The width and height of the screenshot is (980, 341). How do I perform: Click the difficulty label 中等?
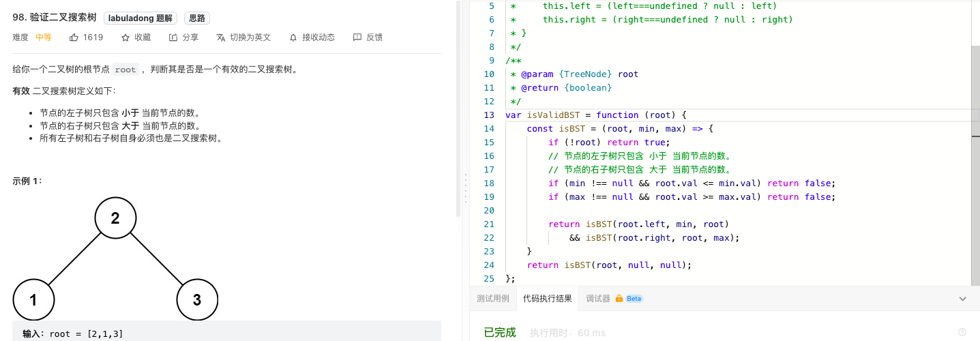click(44, 38)
